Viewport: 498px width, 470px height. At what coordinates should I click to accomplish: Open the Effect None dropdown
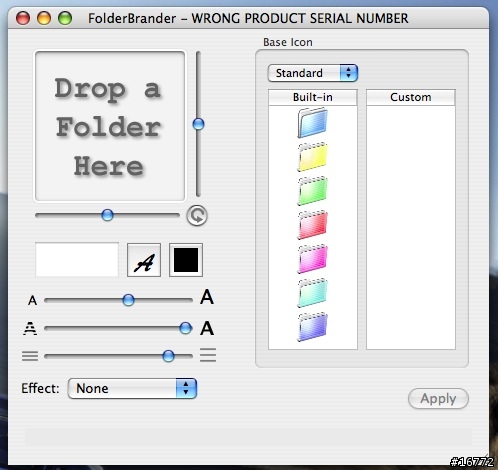[132, 388]
